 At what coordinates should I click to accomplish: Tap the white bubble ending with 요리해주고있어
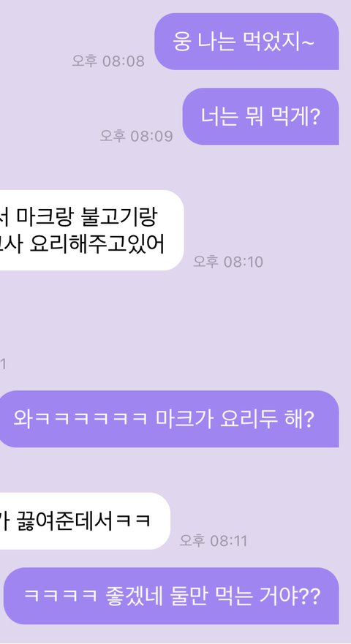(91, 230)
